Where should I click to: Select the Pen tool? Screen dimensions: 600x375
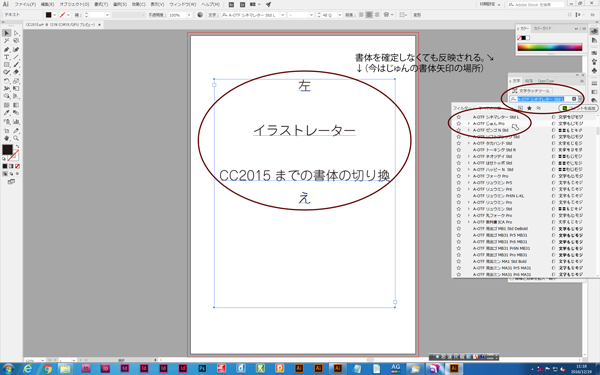[7, 49]
